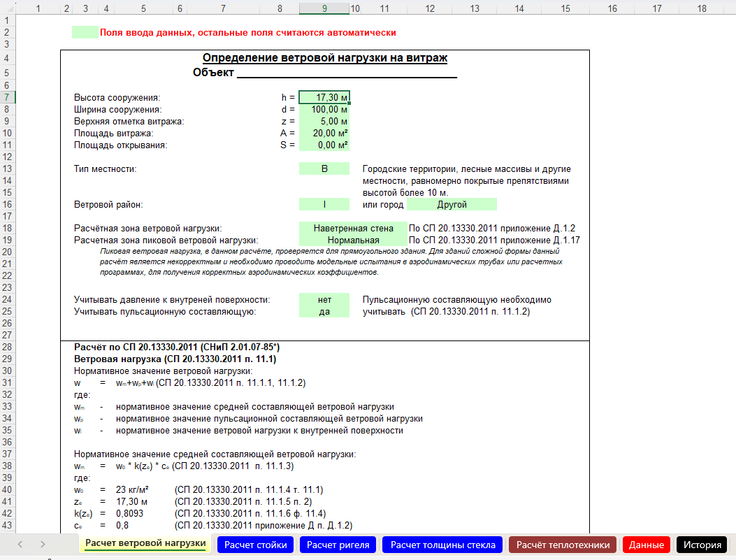Select column 15 header
This screenshot has width=736, height=560.
pos(565,8)
